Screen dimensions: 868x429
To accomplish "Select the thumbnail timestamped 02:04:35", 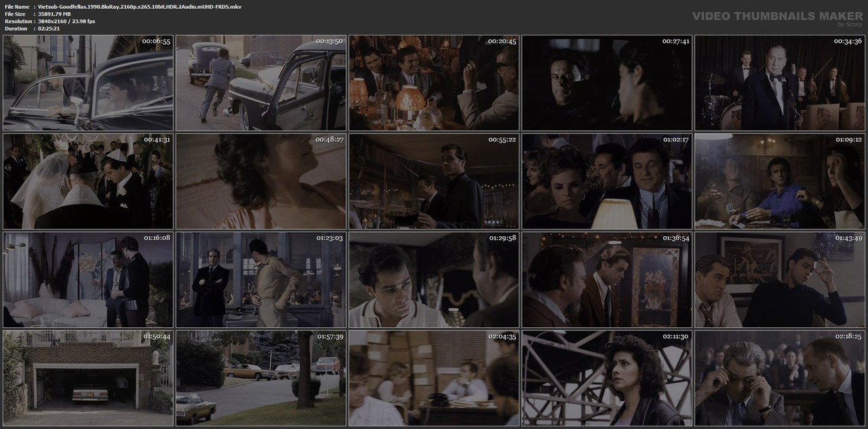I will pos(434,378).
